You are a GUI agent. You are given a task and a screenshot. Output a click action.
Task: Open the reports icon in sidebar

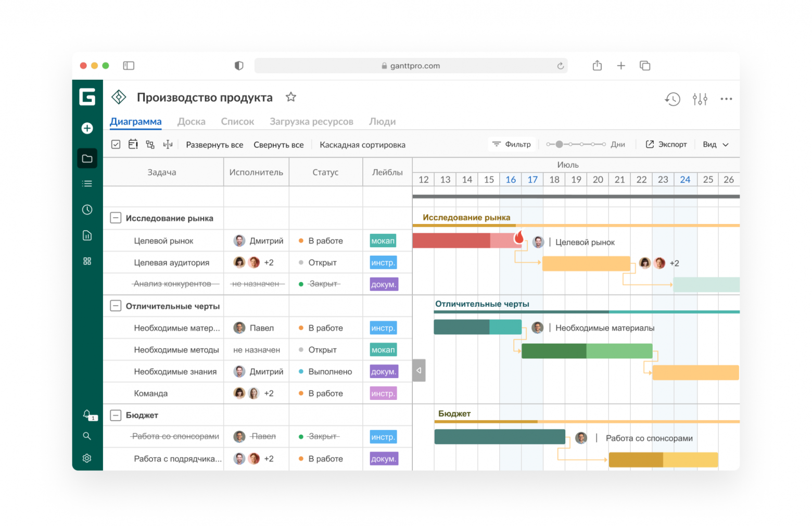pyautogui.click(x=87, y=235)
